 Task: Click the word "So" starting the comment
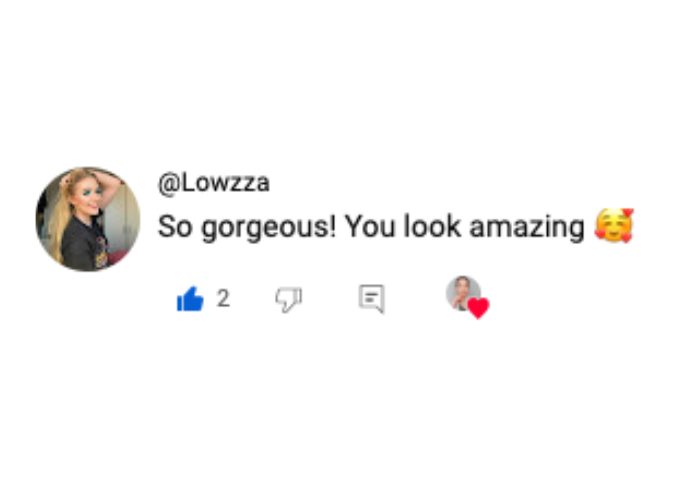coord(175,226)
